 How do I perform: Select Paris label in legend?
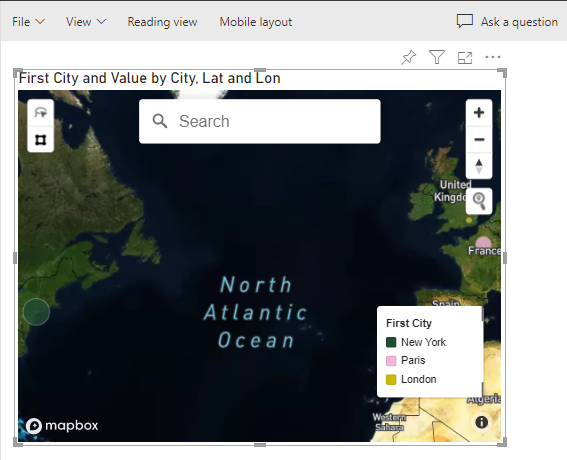pyautogui.click(x=413, y=360)
